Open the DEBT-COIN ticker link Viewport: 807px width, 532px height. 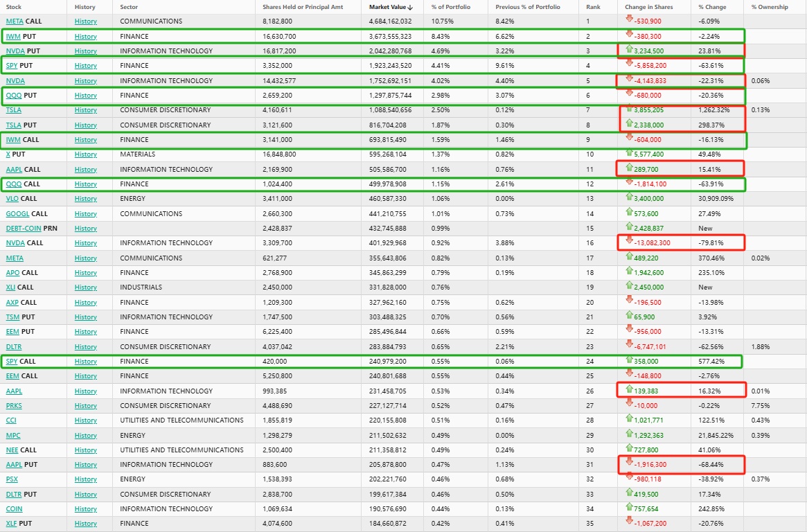(24, 228)
